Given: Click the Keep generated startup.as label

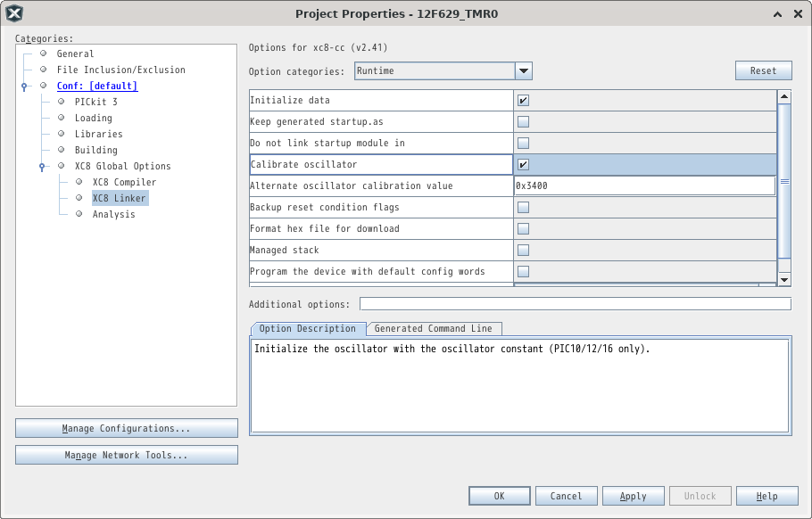Looking at the screenshot, I should click(x=317, y=121).
